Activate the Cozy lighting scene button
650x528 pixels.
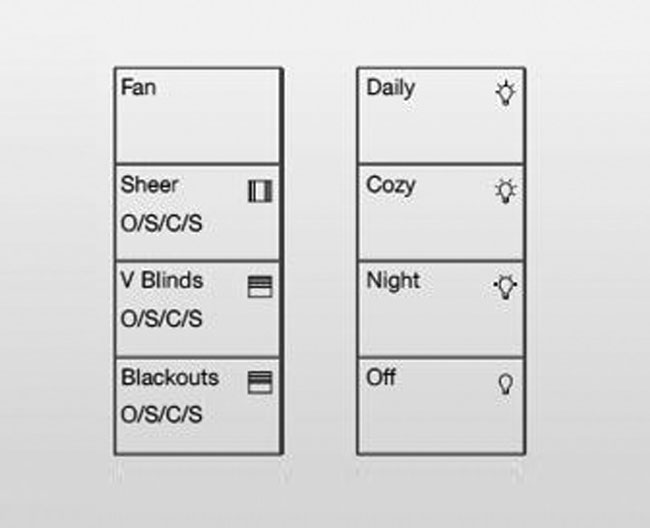(x=441, y=213)
